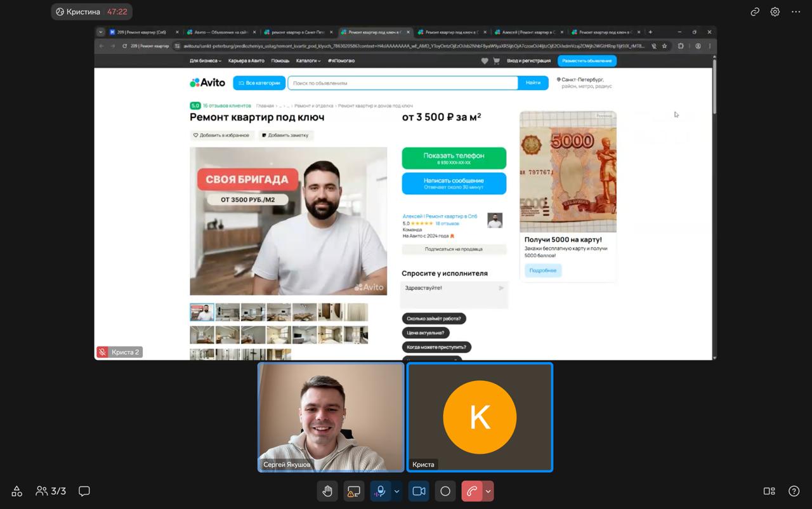812x509 pixels.
Task: Mute the microphone
Action: tap(381, 491)
